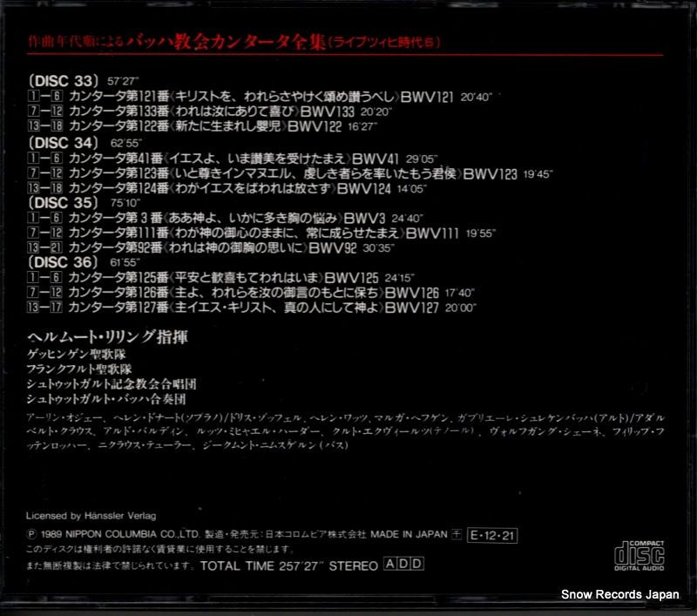Click the conductor line 'ヘルムート・リリング指揮'
Screen dimensions: 697x616
(107, 337)
